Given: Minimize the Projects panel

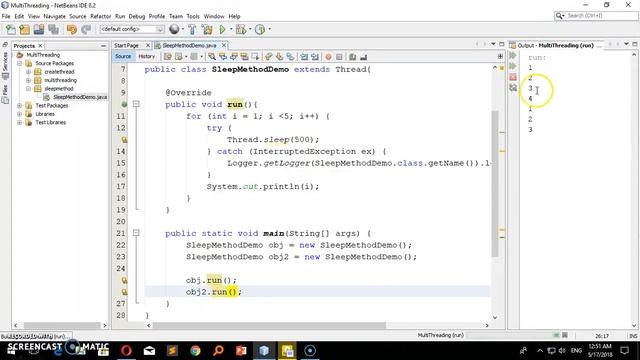Looking at the screenshot, I should pyautogui.click(x=103, y=46).
